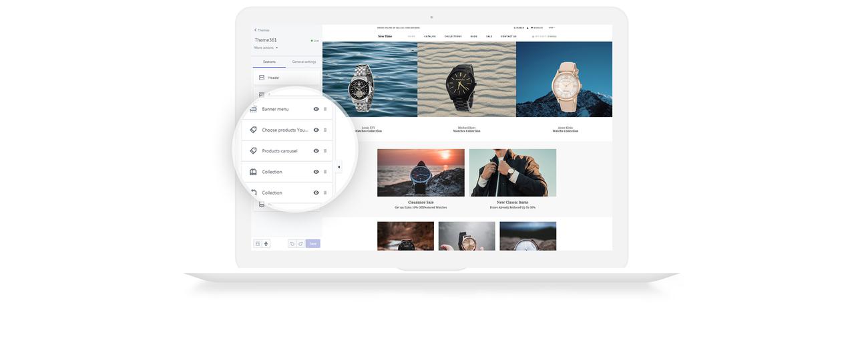Open the Sale menu item

489,36
